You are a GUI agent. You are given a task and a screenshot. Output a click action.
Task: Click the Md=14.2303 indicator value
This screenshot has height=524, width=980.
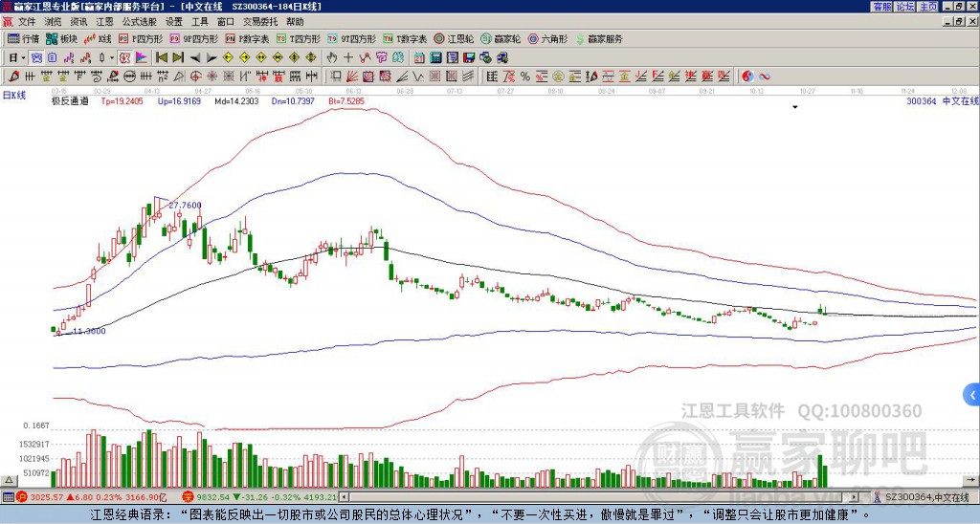pos(236,101)
